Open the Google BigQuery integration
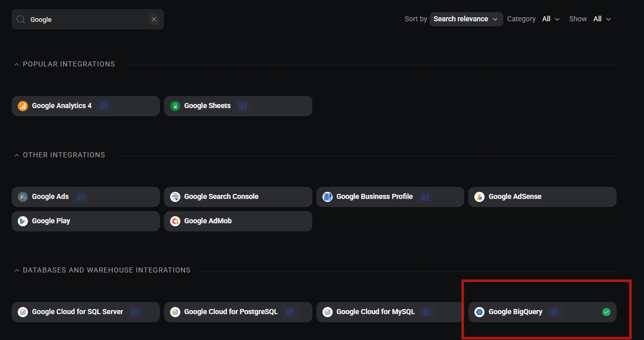This screenshot has height=340, width=644. point(542,312)
